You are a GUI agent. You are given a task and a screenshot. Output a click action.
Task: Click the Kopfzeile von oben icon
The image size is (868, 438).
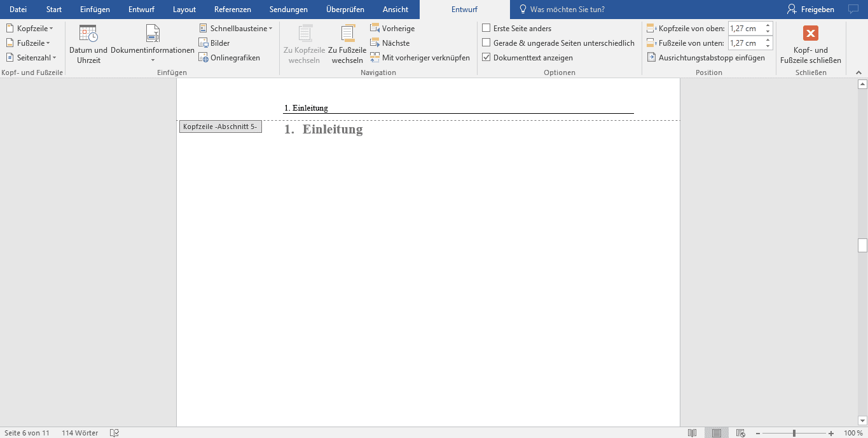[x=651, y=29]
